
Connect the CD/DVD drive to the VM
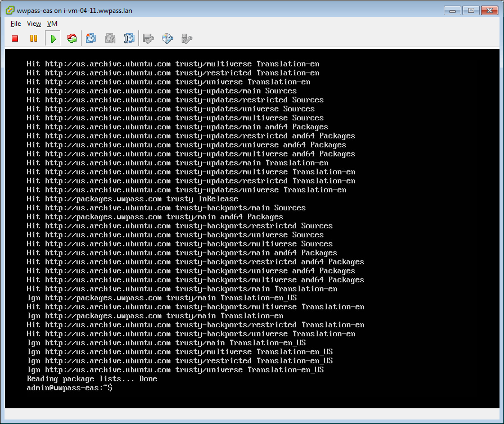(x=167, y=38)
